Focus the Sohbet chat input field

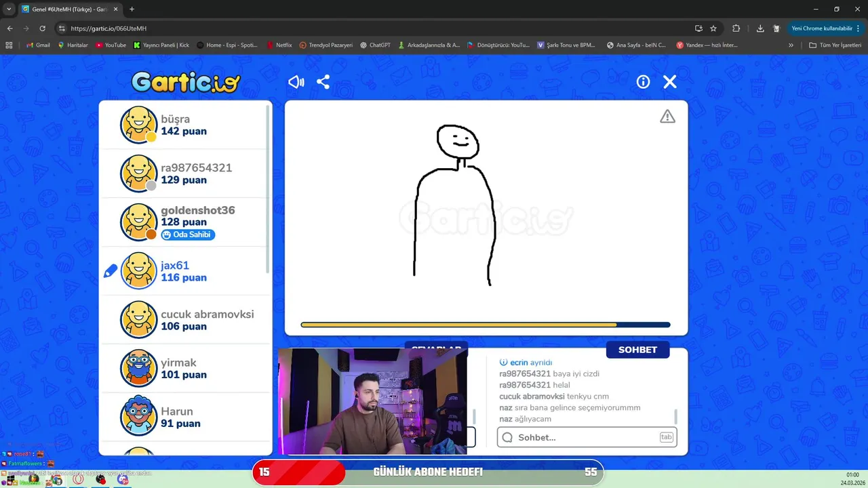(587, 437)
